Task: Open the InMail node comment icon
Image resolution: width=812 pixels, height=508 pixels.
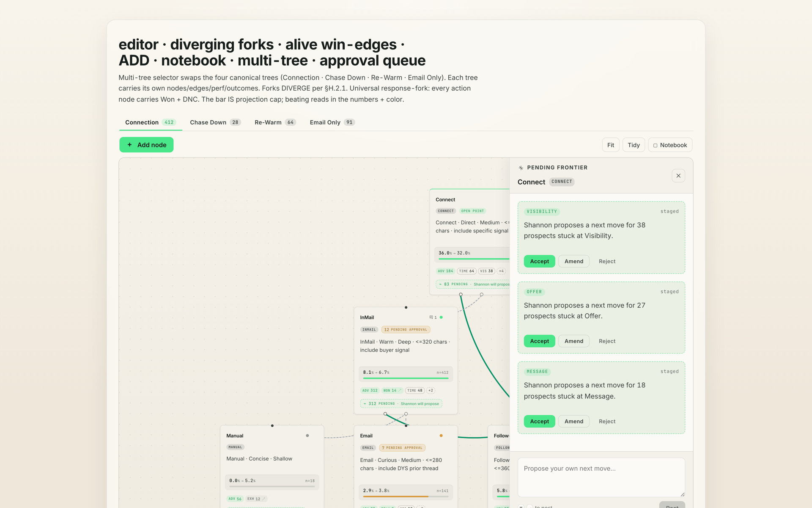Action: coord(431,317)
